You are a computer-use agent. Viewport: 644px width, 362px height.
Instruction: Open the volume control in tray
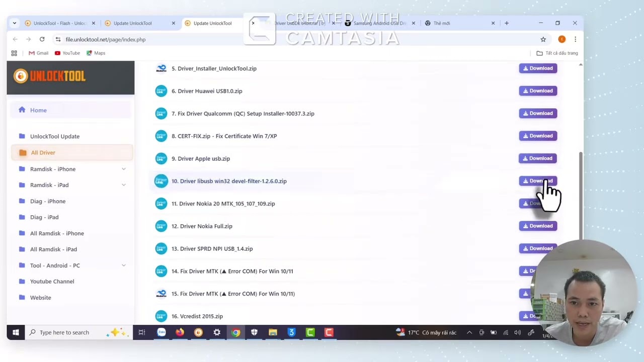point(518,332)
